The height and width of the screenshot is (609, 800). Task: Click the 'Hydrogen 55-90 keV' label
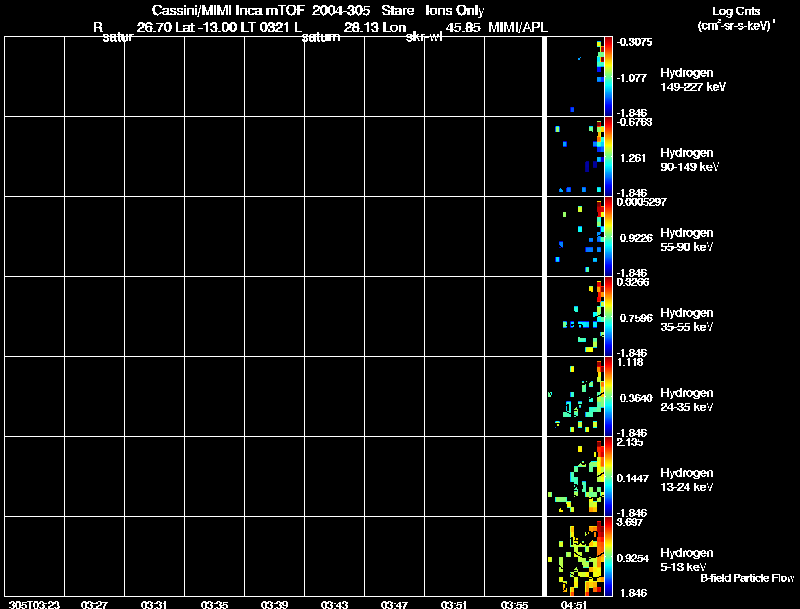tap(687, 240)
